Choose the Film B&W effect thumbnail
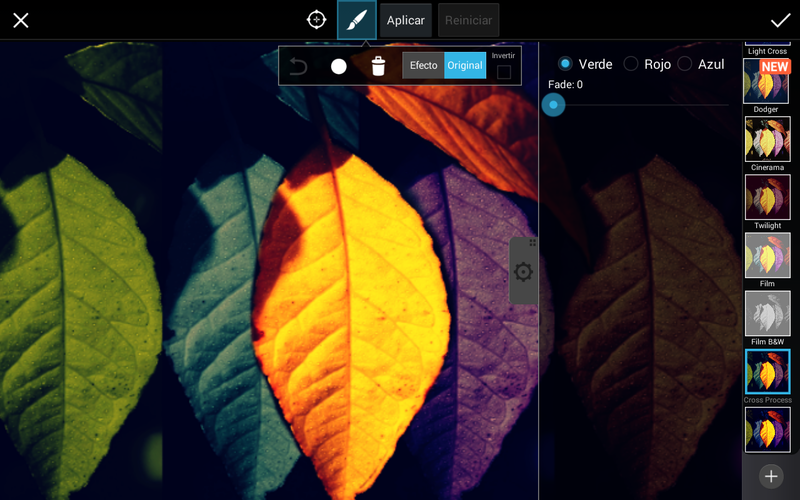 [x=767, y=314]
